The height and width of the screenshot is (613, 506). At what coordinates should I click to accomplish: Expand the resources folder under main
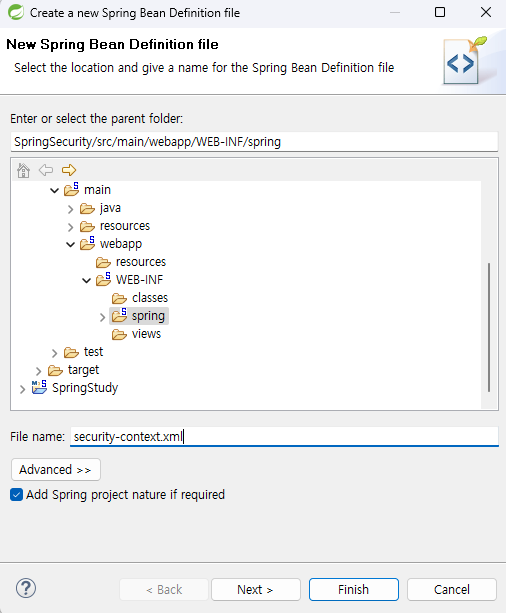point(70,227)
